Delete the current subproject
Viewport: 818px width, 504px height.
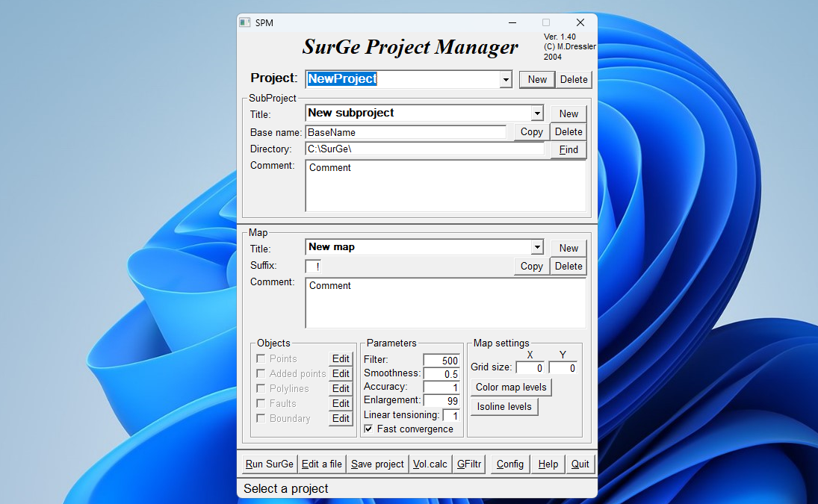pos(568,132)
